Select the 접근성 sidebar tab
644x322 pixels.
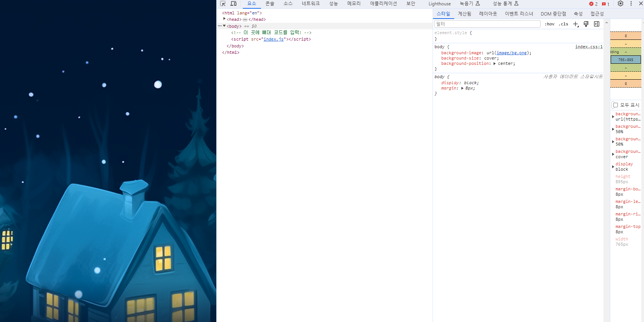click(x=597, y=14)
